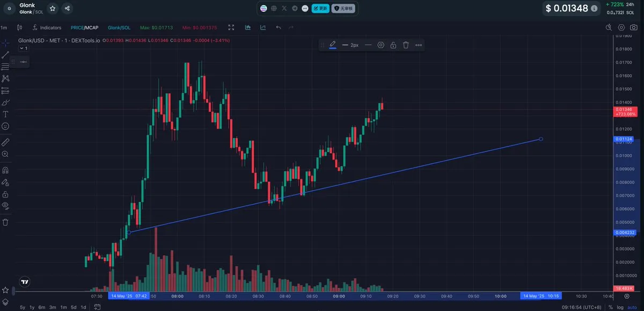This screenshot has height=311, width=644.
Task: Select the 5d time range
Action: [x=74, y=307]
